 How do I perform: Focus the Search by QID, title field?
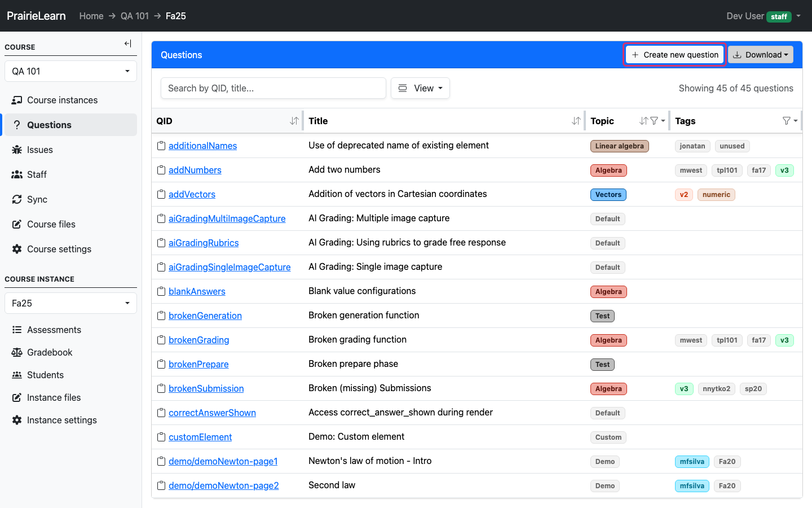click(273, 88)
